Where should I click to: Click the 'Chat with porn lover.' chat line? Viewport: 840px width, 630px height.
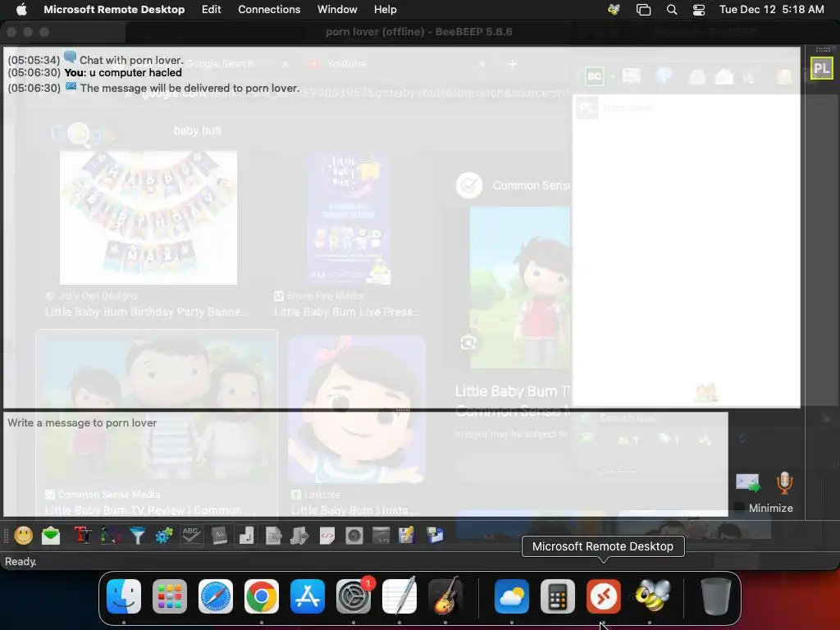131,60
